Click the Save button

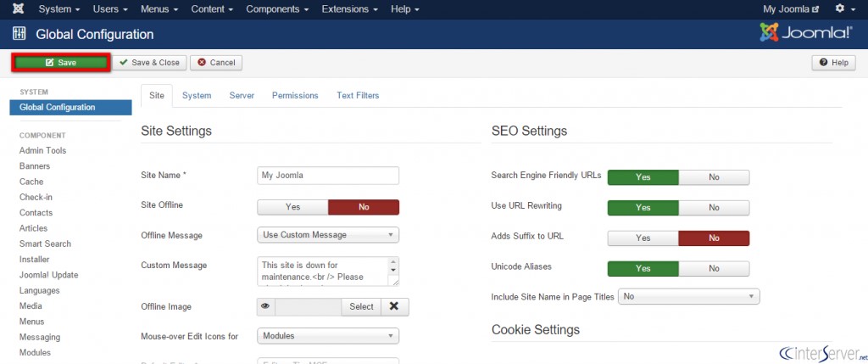coord(61,63)
